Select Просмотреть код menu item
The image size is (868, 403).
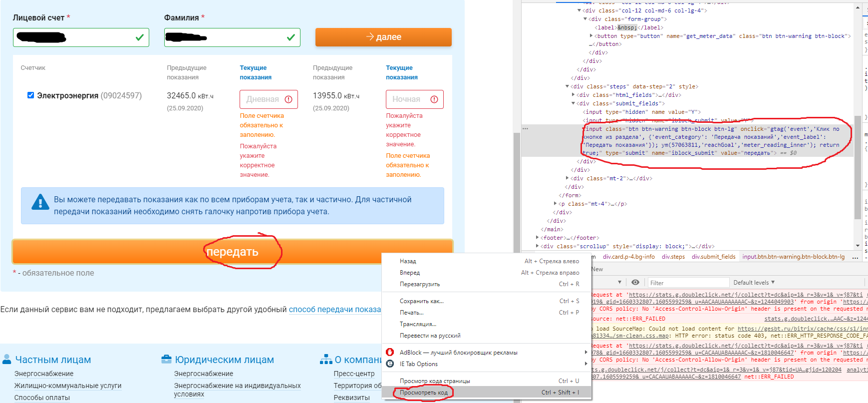click(486, 393)
